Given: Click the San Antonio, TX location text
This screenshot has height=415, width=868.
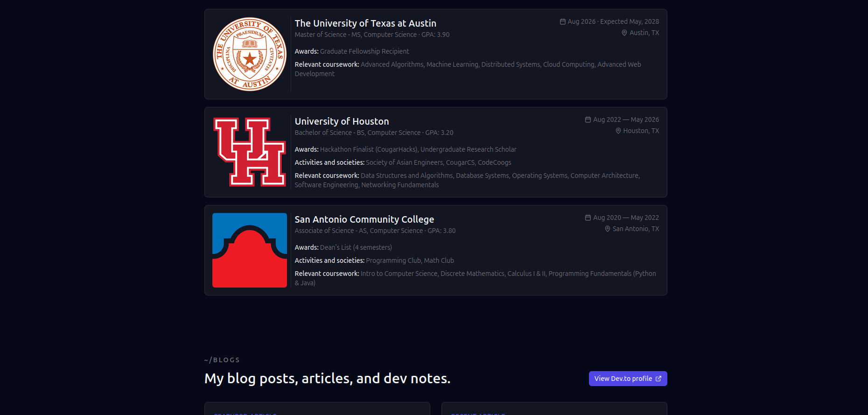Looking at the screenshot, I should [x=636, y=229].
